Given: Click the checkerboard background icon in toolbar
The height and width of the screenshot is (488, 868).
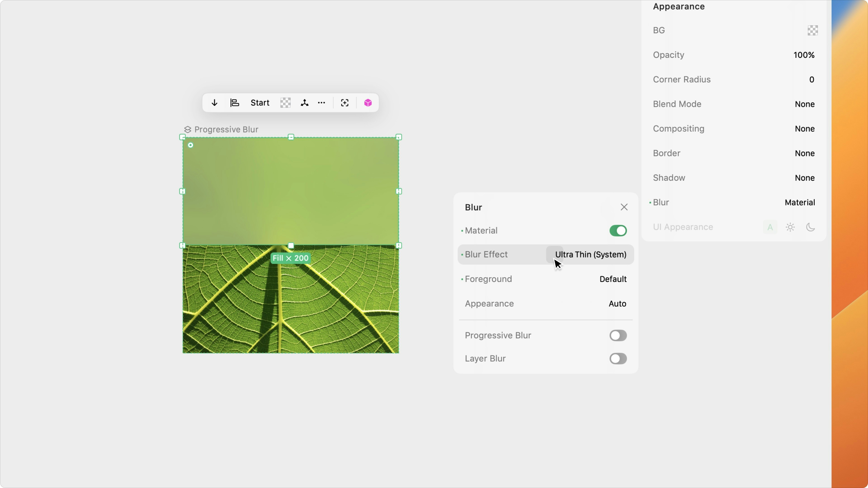Looking at the screenshot, I should coord(285,103).
